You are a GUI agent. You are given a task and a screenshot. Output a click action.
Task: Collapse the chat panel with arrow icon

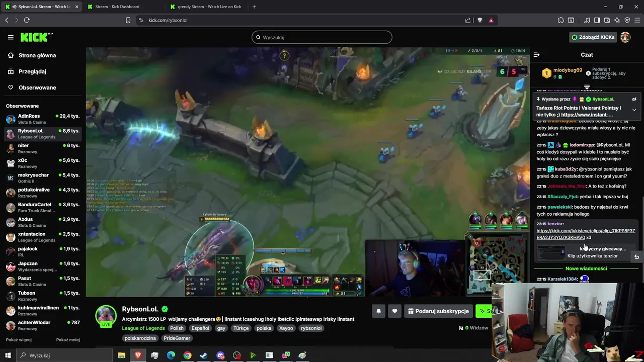point(537,55)
